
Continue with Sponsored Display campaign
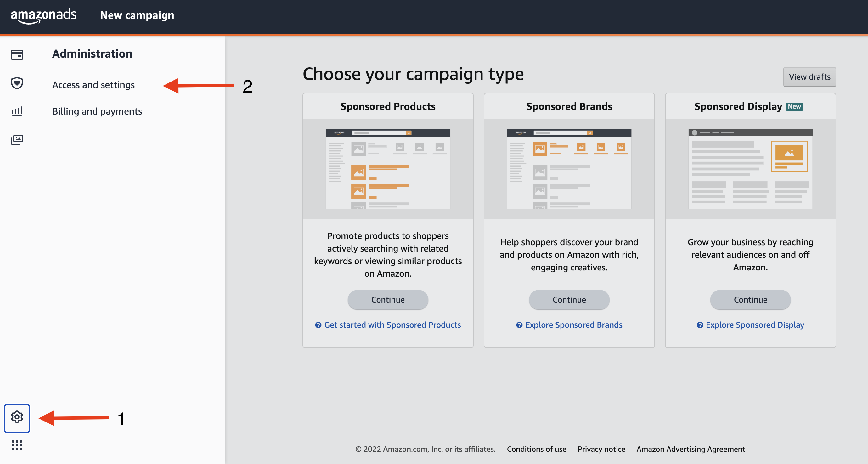click(x=750, y=300)
